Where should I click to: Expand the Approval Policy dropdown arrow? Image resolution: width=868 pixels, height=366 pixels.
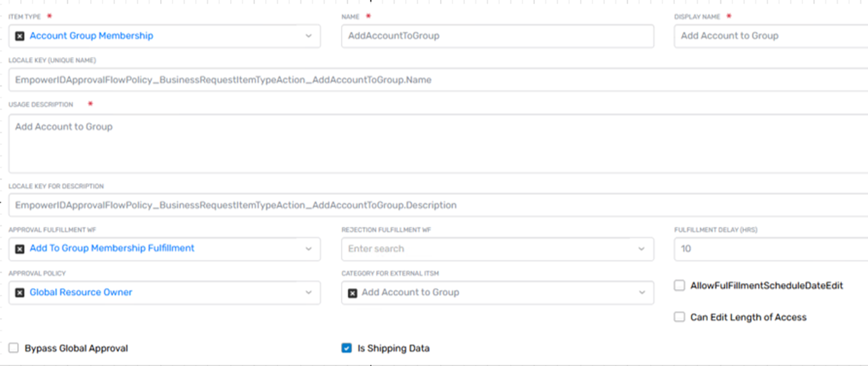click(x=309, y=293)
